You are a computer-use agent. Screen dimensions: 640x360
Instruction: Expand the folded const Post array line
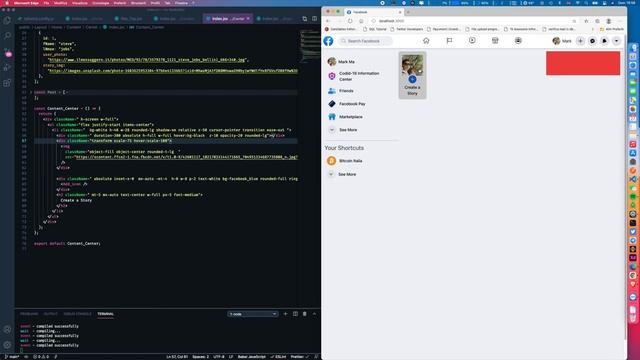[31, 92]
